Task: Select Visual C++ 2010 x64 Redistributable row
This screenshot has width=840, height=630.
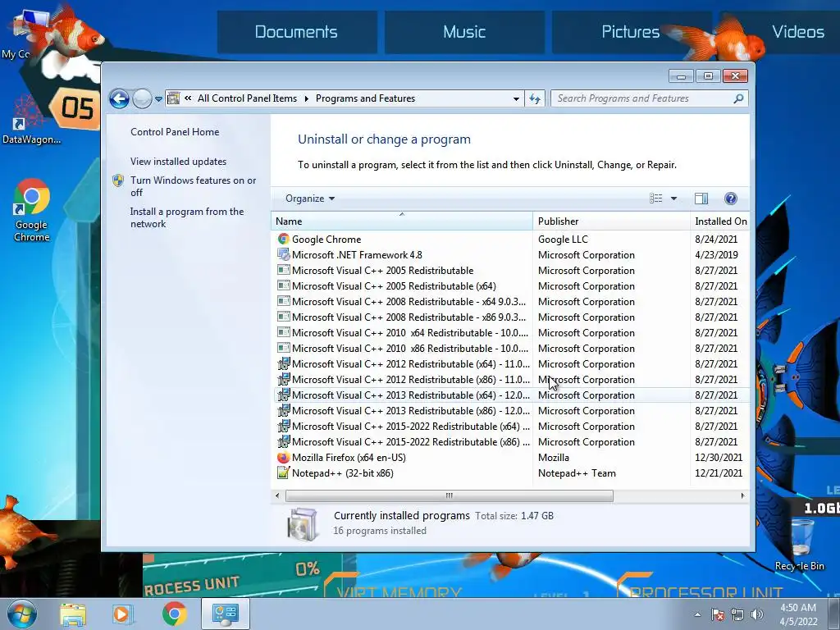Action: [512, 333]
